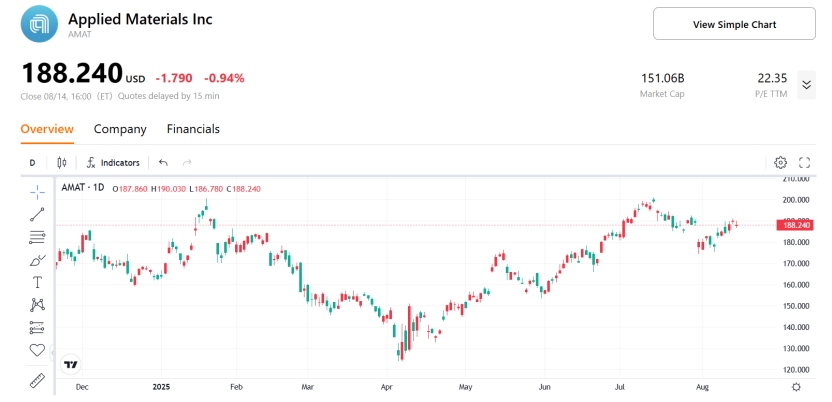Screen dimensions: 832x402
Task: Switch to the Financials tab
Action: tap(193, 129)
